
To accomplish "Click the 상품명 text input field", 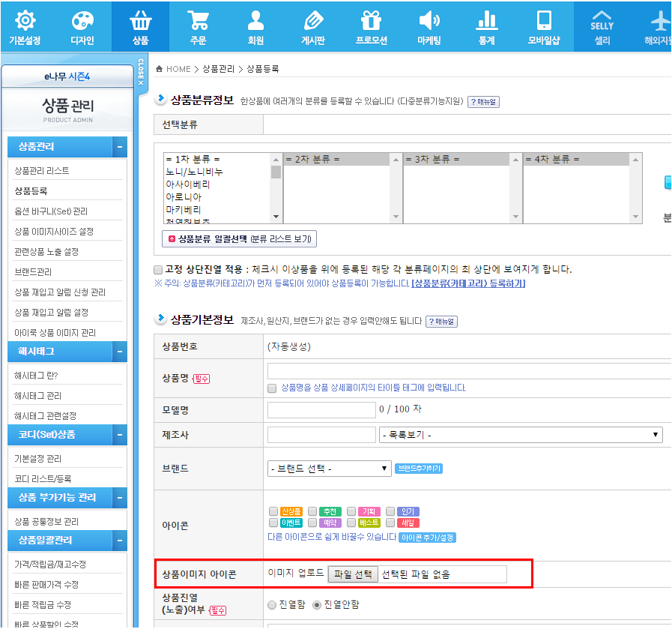I will point(468,371).
